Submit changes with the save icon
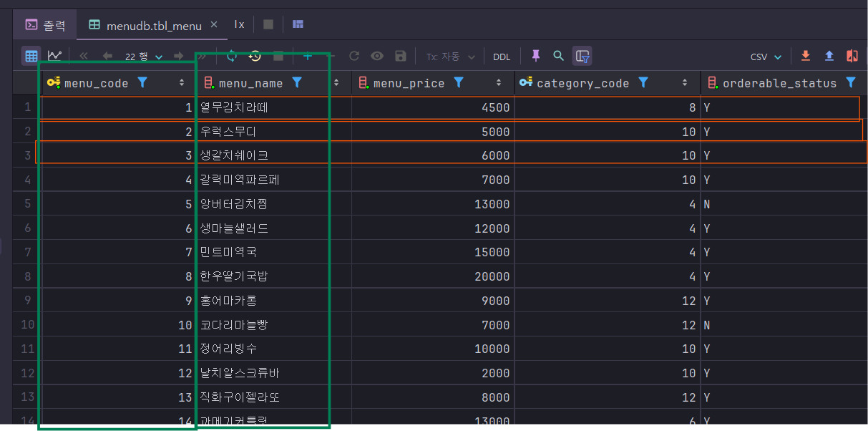 point(401,56)
